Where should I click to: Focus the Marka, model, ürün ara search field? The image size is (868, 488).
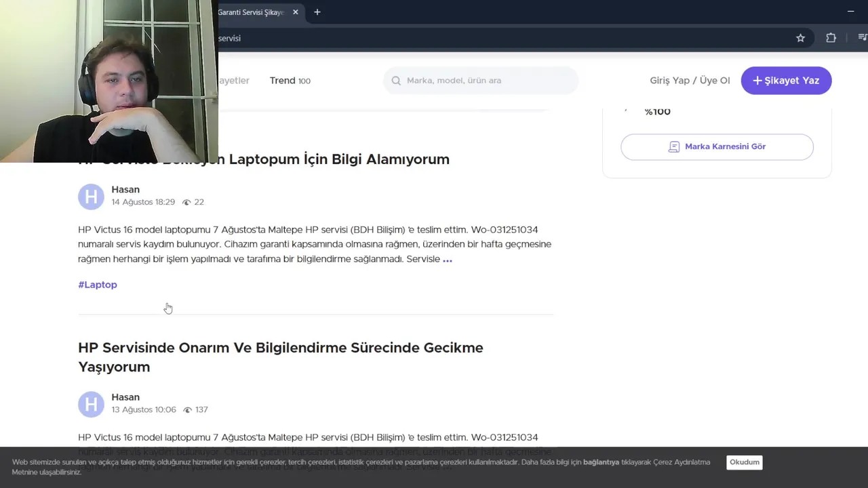pos(481,81)
